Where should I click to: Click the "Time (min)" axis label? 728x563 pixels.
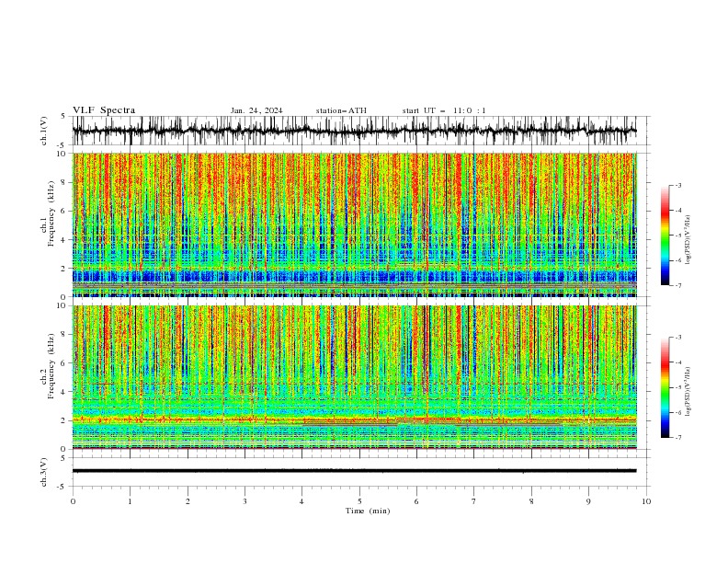368,511
